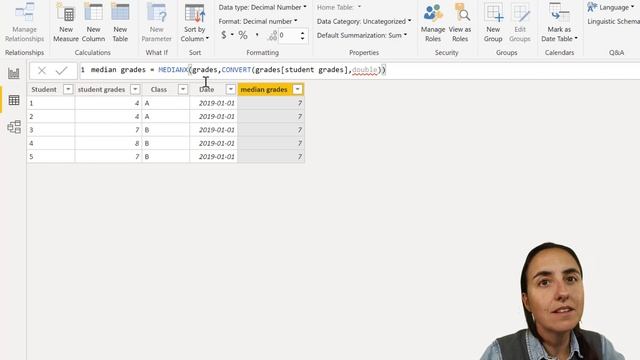Open the Format dropdown
The width and height of the screenshot is (640, 360).
258,21
